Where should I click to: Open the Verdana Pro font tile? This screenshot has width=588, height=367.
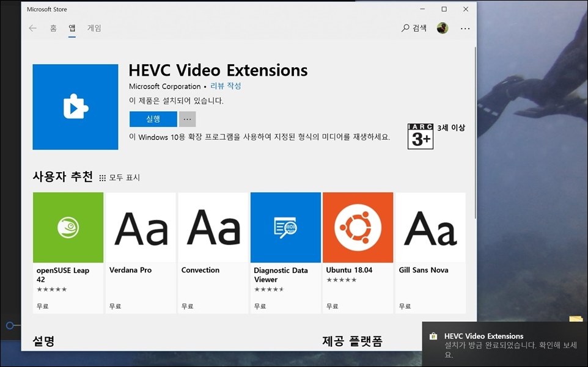(141, 253)
